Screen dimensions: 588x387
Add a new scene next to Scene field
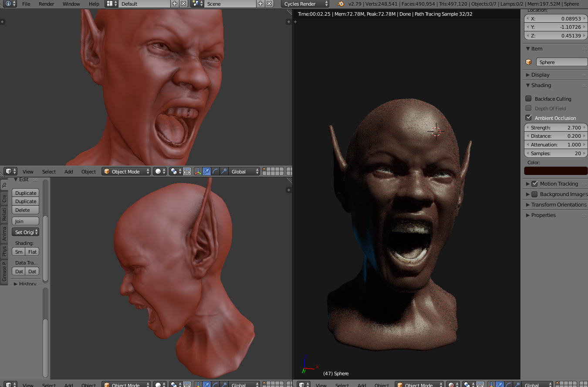pos(260,3)
